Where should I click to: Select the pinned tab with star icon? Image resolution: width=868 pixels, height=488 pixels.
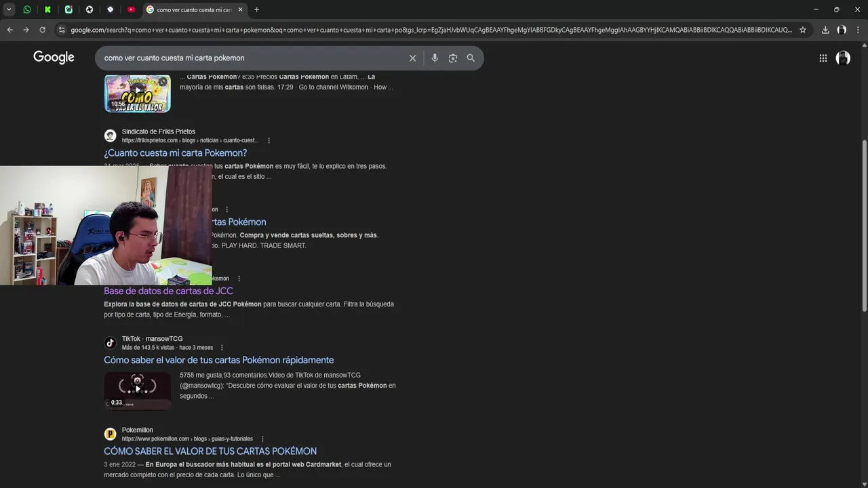click(89, 9)
